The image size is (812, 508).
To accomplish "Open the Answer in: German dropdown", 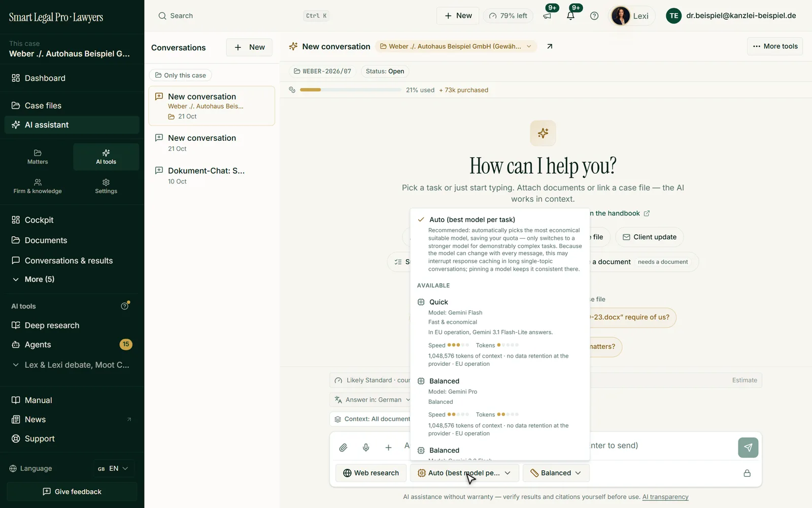I will pos(373,400).
